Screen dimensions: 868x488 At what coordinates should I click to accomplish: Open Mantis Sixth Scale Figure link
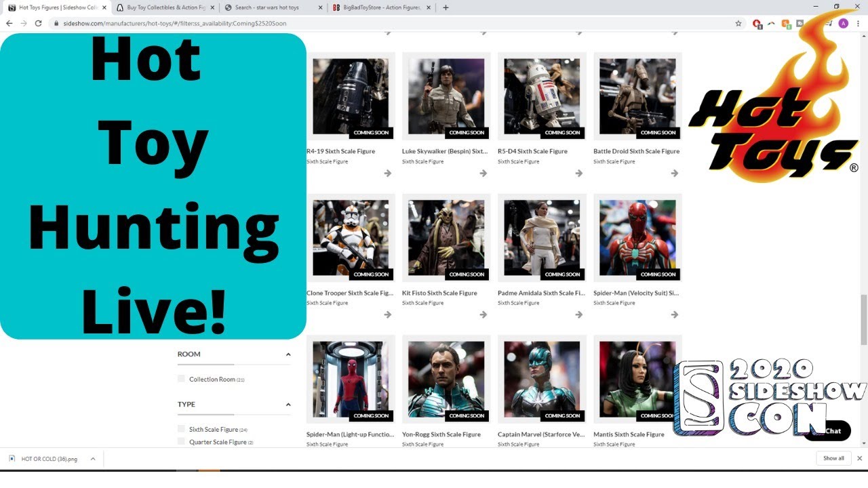pyautogui.click(x=629, y=434)
